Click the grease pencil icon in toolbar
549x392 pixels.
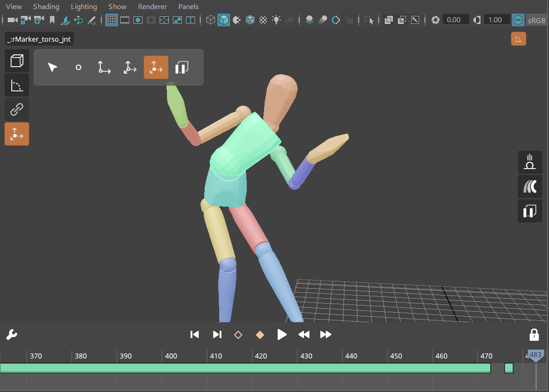click(x=92, y=20)
